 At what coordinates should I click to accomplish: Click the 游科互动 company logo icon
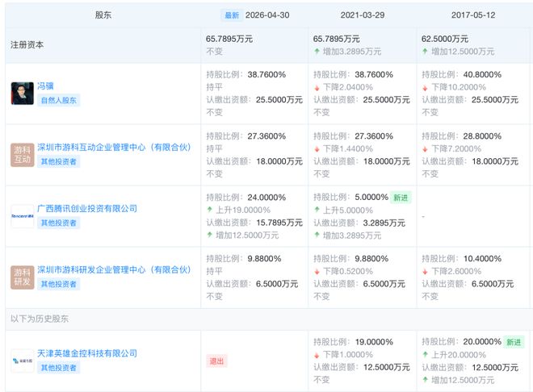23,155
